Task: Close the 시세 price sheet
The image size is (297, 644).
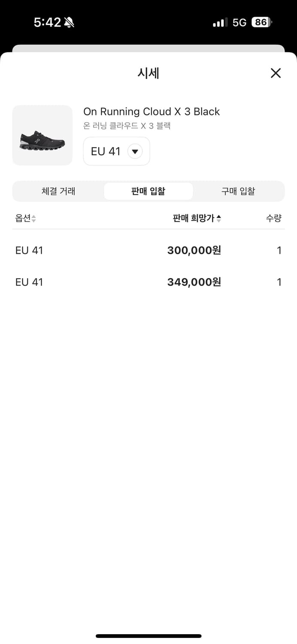Action: tap(276, 73)
